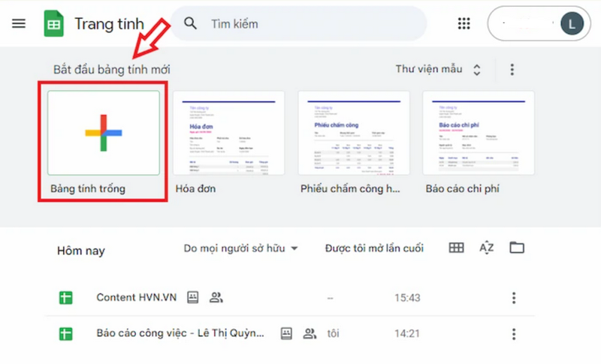Click the Hóa đơn template label
This screenshot has height=364, width=601.
(x=195, y=188)
